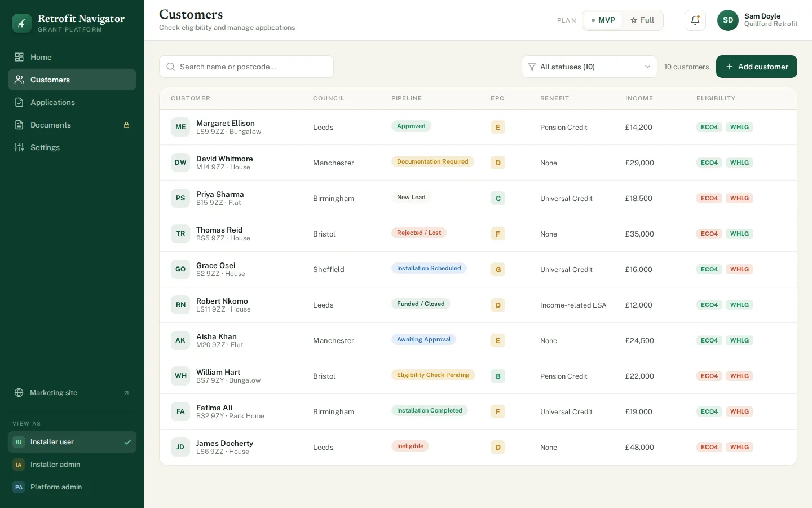Click the Ineligible status for James Docherty
The width and height of the screenshot is (812, 508).
pos(410,446)
